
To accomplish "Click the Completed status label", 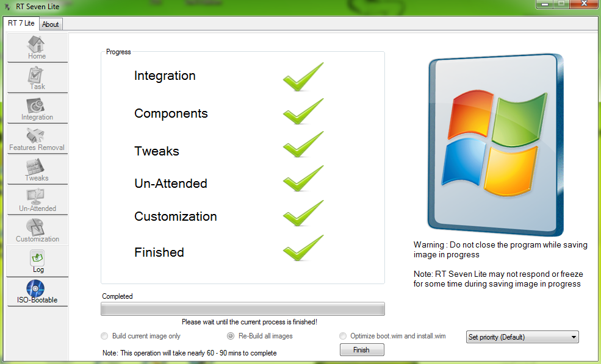I will (117, 296).
